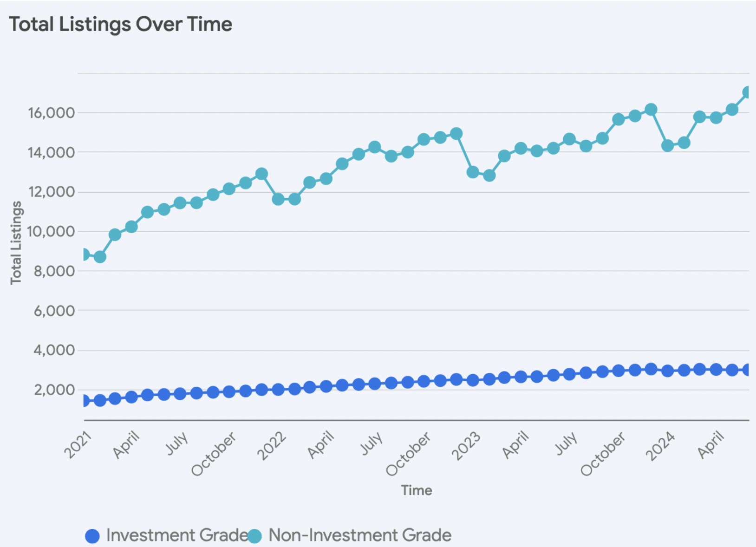The image size is (756, 547).
Task: Select the 2023 label on the time axis
Action: (467, 446)
